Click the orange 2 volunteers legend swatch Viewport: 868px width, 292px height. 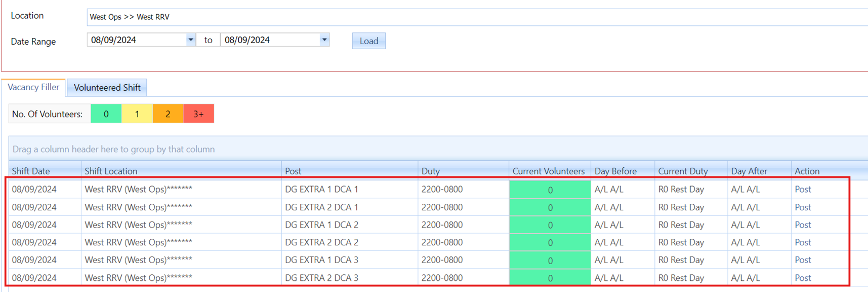168,114
